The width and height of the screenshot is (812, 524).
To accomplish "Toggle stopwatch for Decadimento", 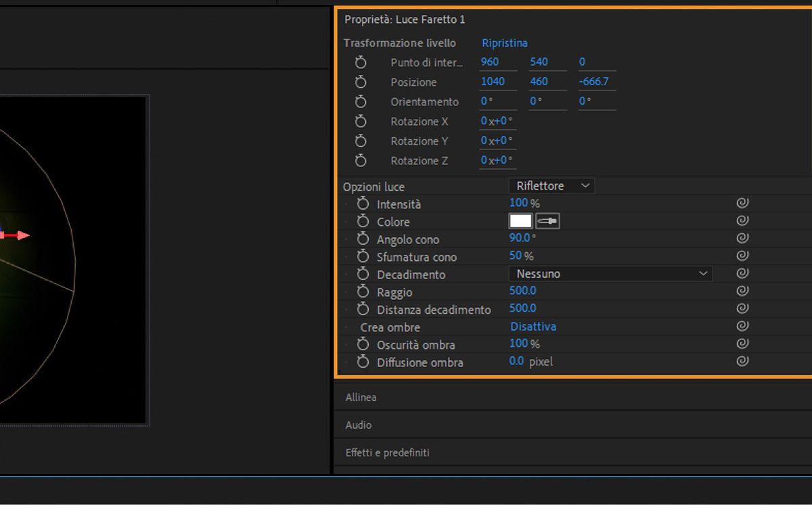I will click(363, 274).
